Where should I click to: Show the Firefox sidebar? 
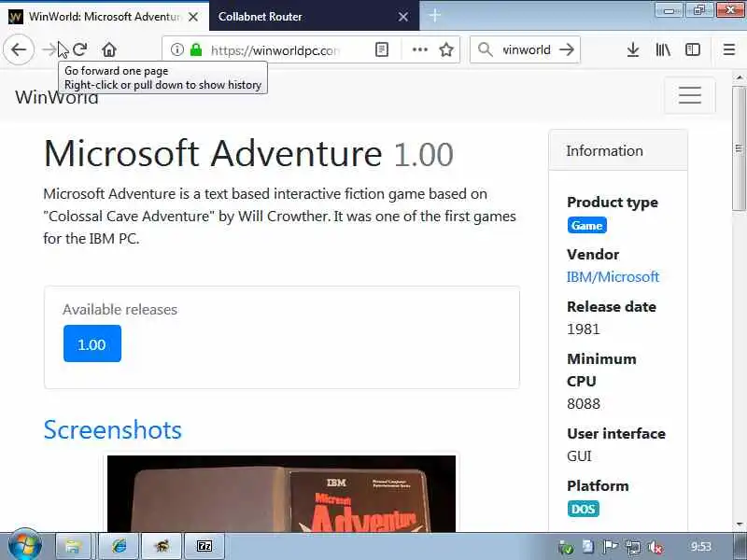coord(693,49)
